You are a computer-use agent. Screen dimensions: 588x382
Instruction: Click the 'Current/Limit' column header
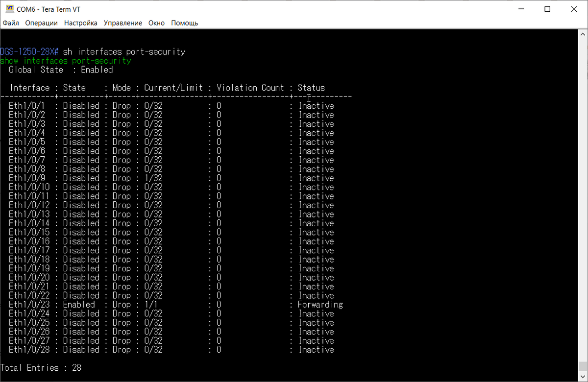173,88
